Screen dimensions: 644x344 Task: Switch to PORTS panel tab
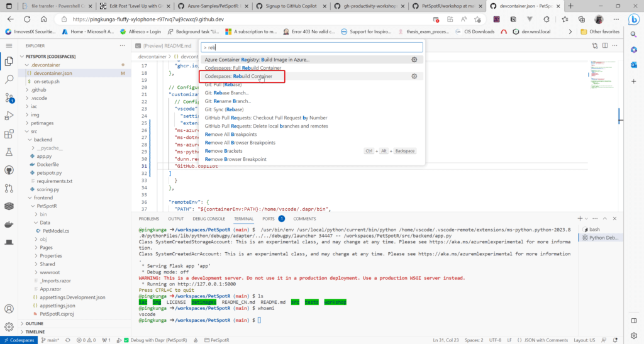[x=268, y=219]
